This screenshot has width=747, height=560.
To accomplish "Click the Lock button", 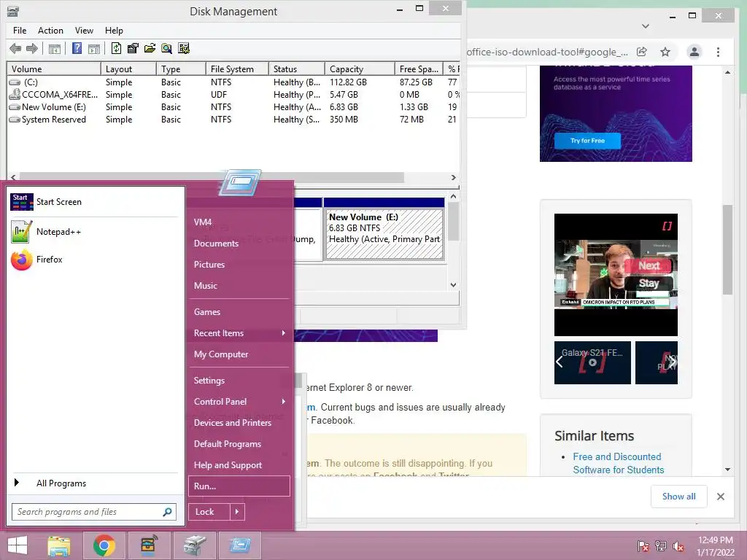I will click(209, 512).
